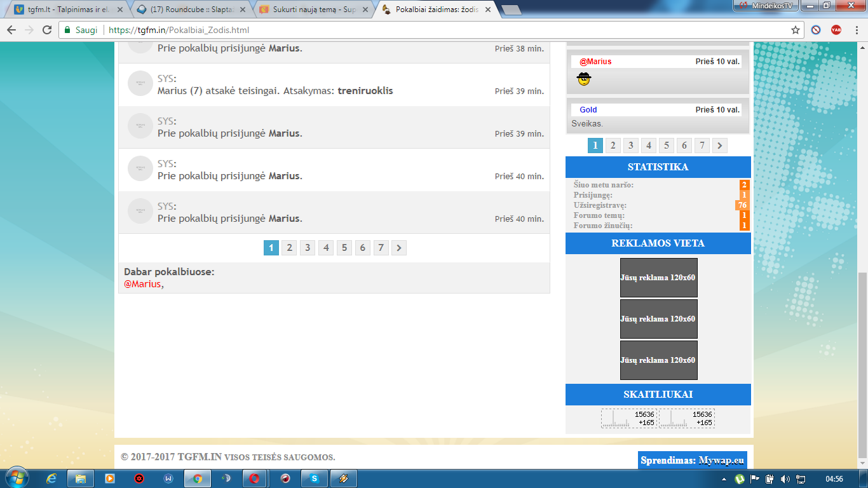The width and height of the screenshot is (868, 488).
Task: Reload the page with the refresh icon
Action: coord(47,30)
